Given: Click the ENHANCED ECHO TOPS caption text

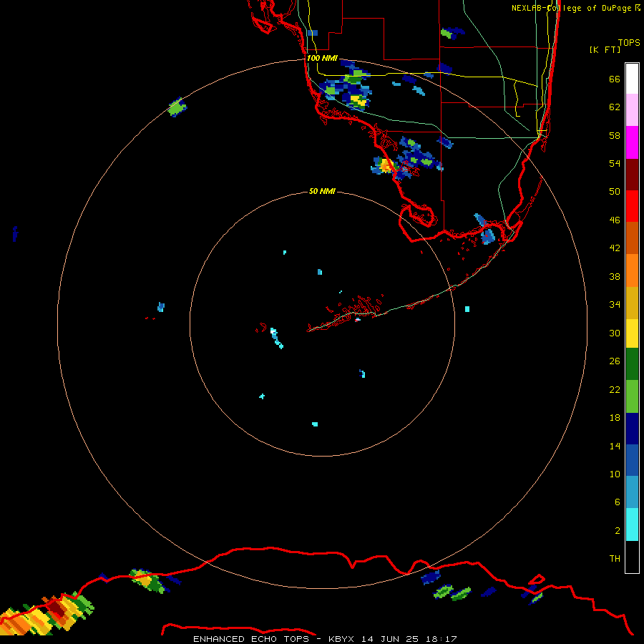Looking at the screenshot, I should point(251,639).
